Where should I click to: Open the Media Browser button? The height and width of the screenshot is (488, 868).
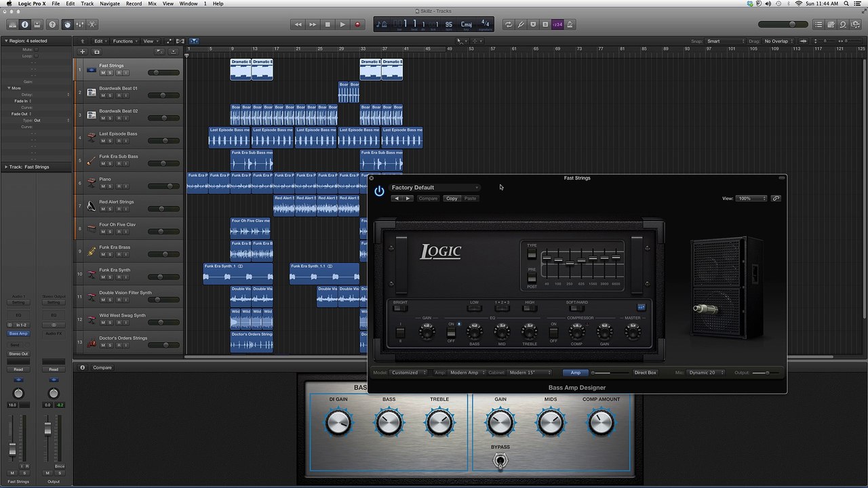click(x=856, y=24)
